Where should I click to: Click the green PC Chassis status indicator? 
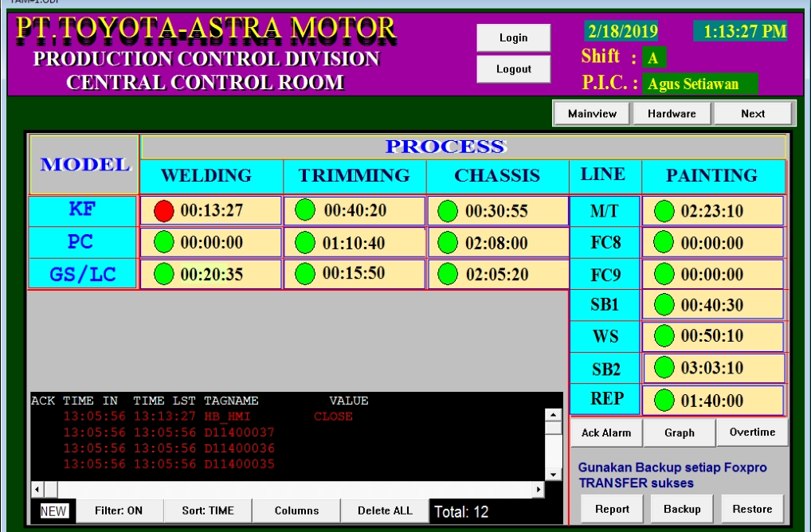pos(449,243)
